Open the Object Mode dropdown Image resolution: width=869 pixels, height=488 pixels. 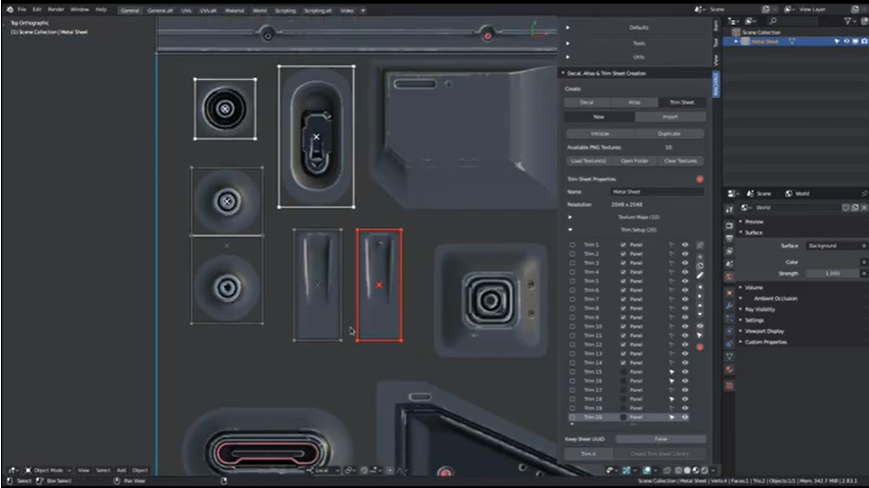pos(50,470)
